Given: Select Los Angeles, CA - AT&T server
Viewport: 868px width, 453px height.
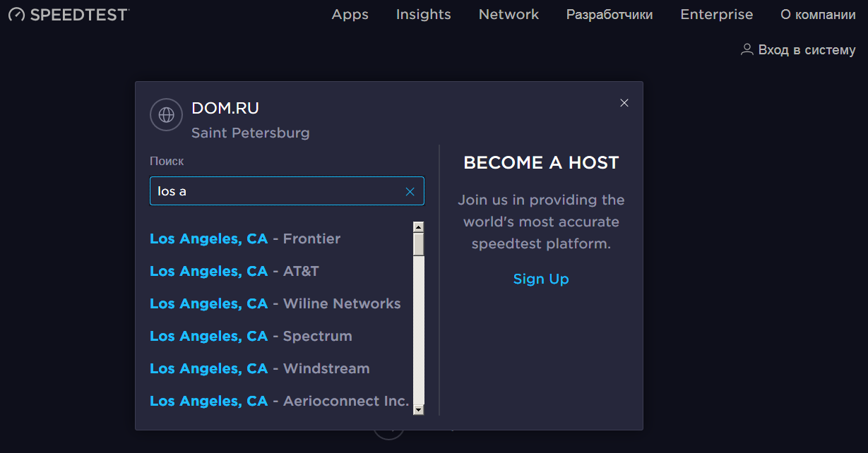Looking at the screenshot, I should (x=234, y=271).
